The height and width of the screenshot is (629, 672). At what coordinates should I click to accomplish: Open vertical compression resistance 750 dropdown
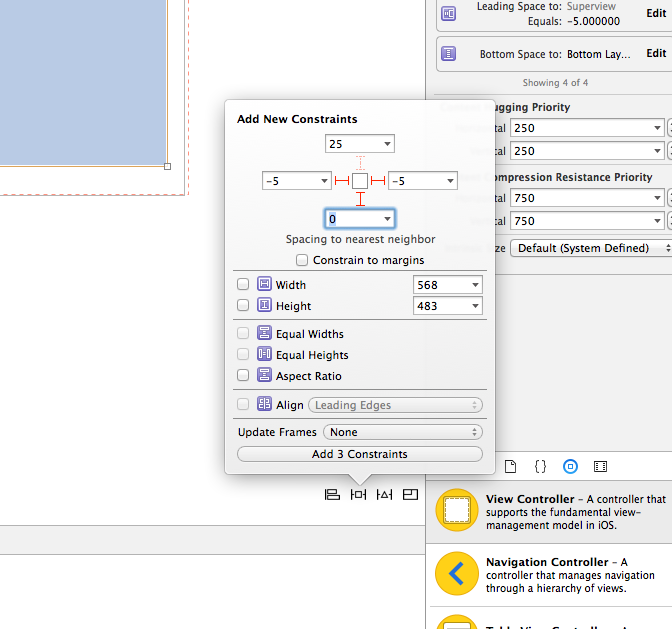pyautogui.click(x=657, y=221)
